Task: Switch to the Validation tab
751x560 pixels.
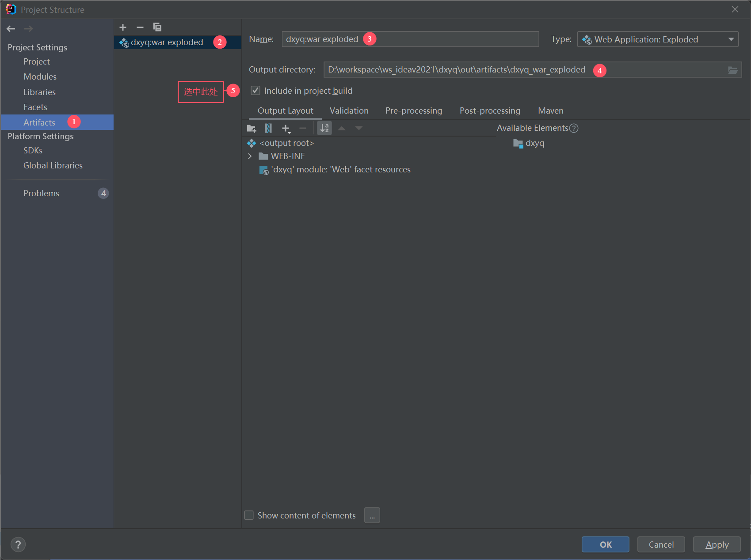Action: pyautogui.click(x=349, y=110)
